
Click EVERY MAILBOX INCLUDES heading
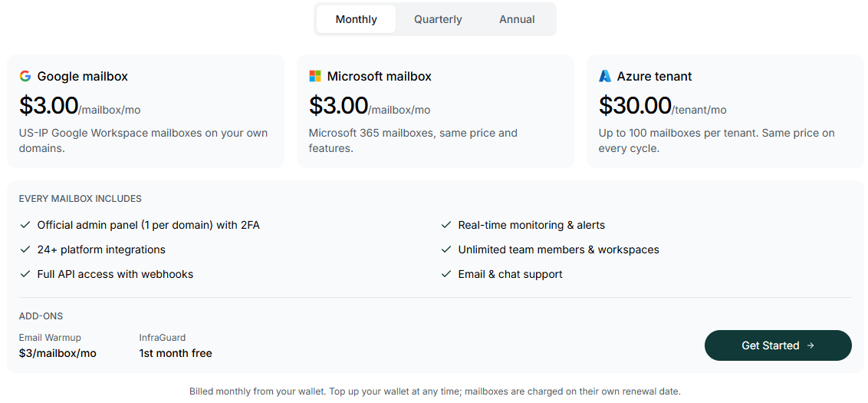click(81, 199)
